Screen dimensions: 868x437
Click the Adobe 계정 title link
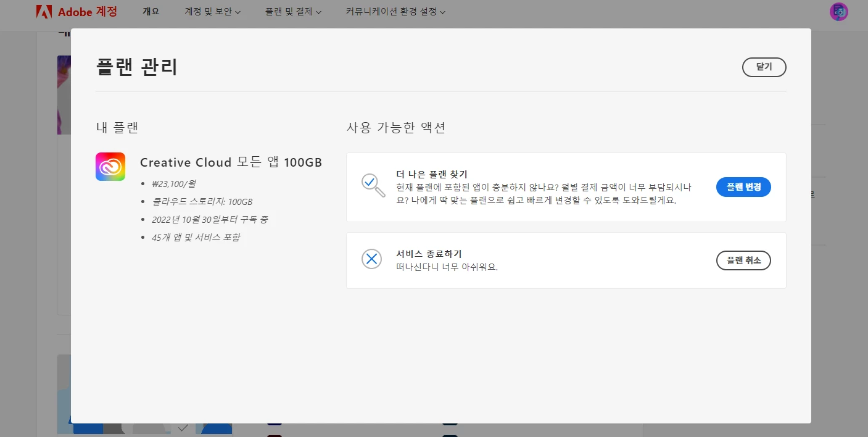[x=88, y=12]
